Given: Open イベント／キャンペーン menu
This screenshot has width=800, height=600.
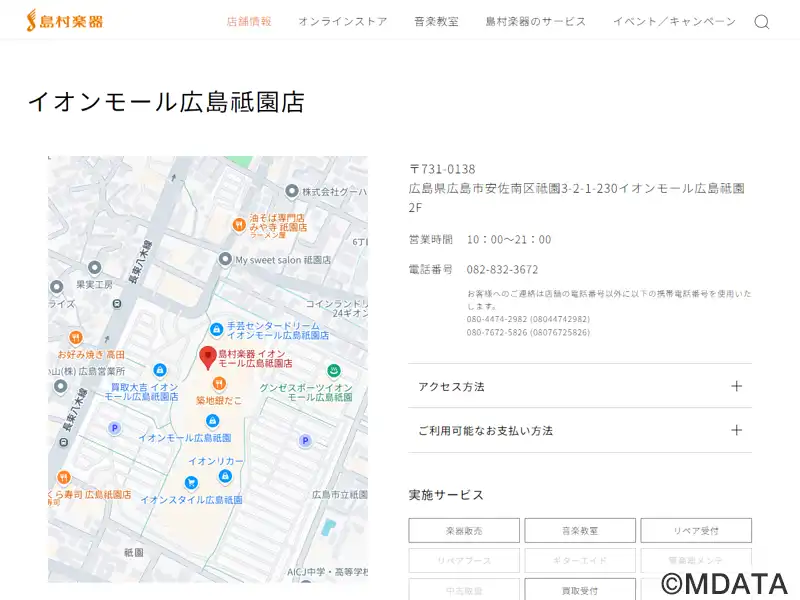Looking at the screenshot, I should point(674,21).
